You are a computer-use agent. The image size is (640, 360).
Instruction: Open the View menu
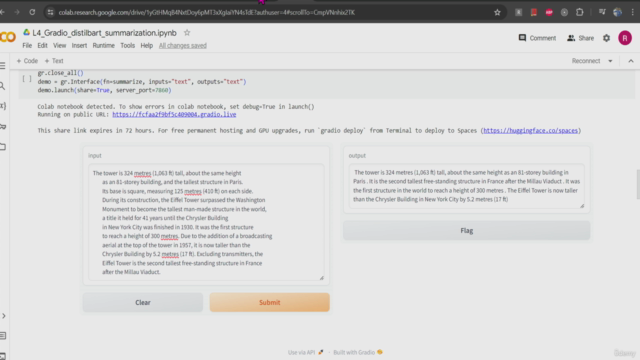60,45
